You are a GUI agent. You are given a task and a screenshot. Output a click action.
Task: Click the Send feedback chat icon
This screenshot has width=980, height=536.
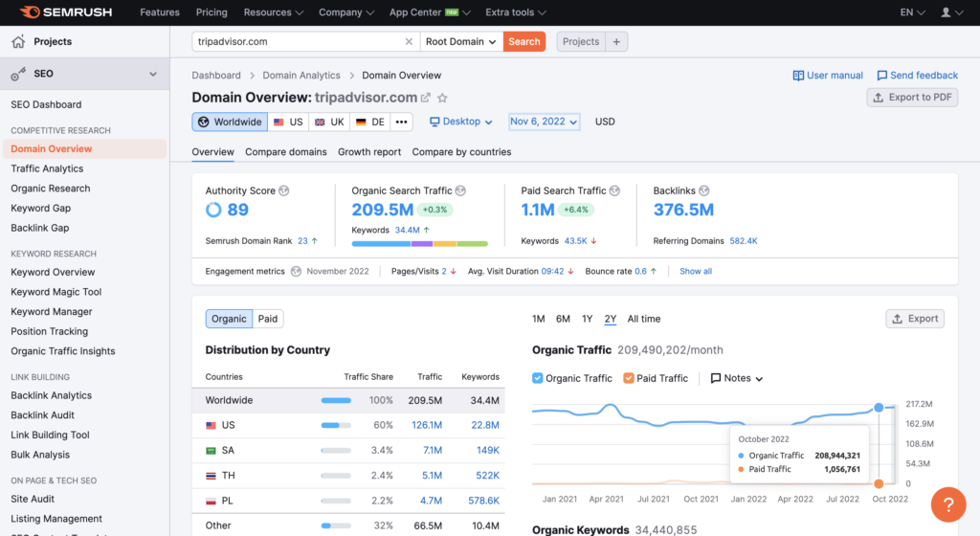click(x=881, y=76)
